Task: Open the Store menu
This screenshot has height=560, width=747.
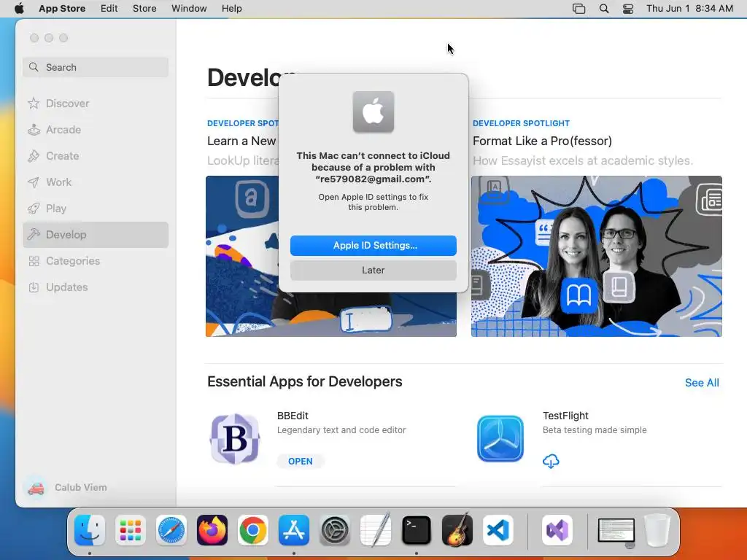Action: [x=144, y=9]
